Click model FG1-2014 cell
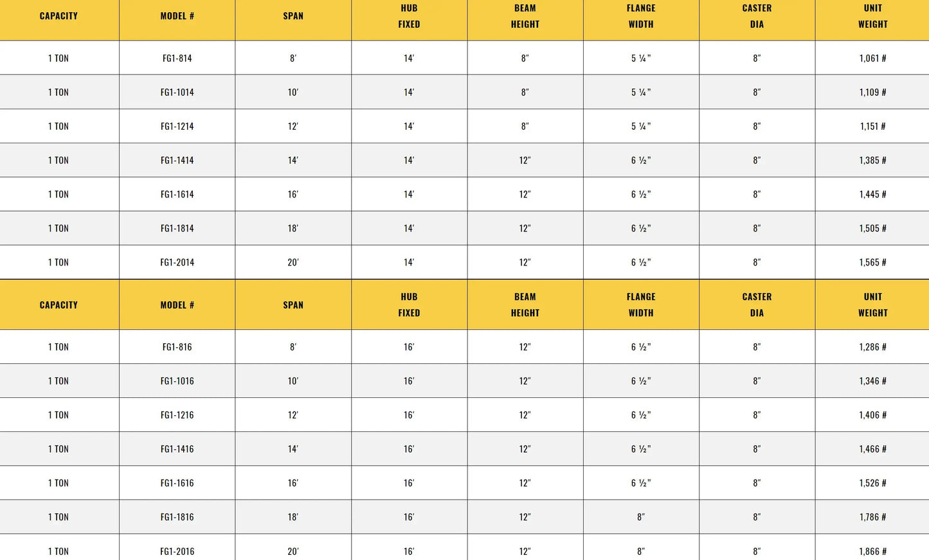929x560 pixels. pyautogui.click(x=177, y=263)
